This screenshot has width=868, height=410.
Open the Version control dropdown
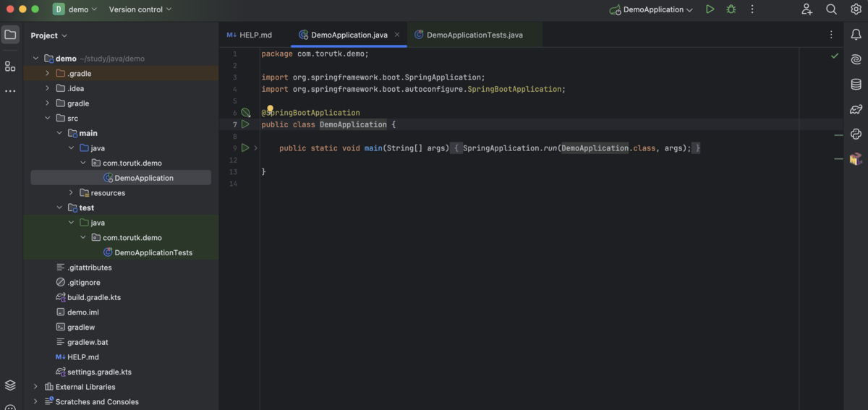[x=140, y=9]
